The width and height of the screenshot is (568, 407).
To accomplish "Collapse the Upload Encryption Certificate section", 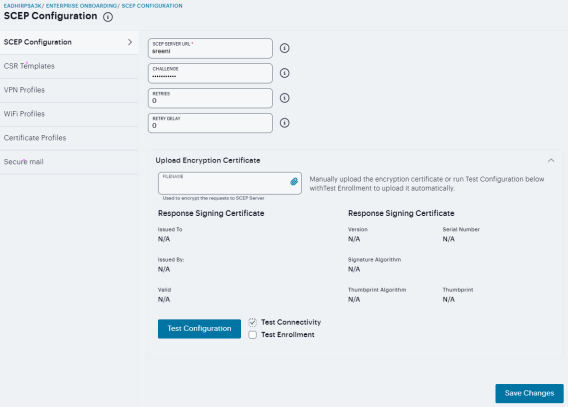I will (x=551, y=160).
